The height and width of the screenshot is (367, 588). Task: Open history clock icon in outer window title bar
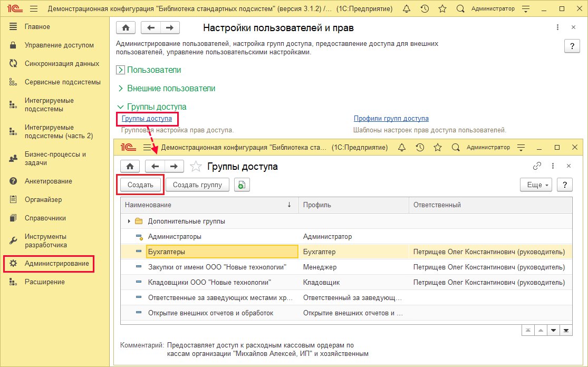[425, 8]
